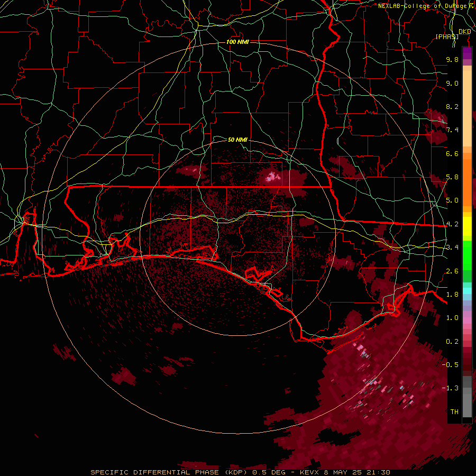Click the 4.2 value on the color scale
Viewport: 476px width, 476px height.
[452, 224]
